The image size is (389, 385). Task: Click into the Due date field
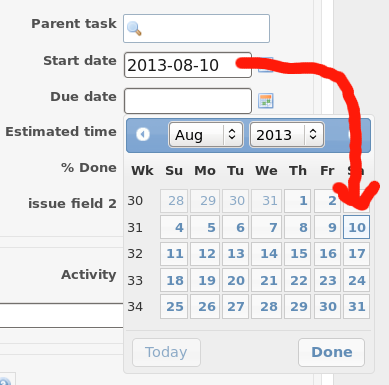pyautogui.click(x=188, y=101)
